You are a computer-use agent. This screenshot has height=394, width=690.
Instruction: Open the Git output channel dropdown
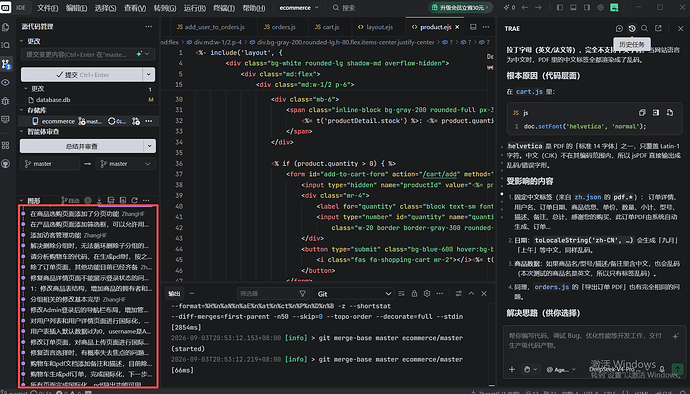pyautogui.click(x=353, y=294)
